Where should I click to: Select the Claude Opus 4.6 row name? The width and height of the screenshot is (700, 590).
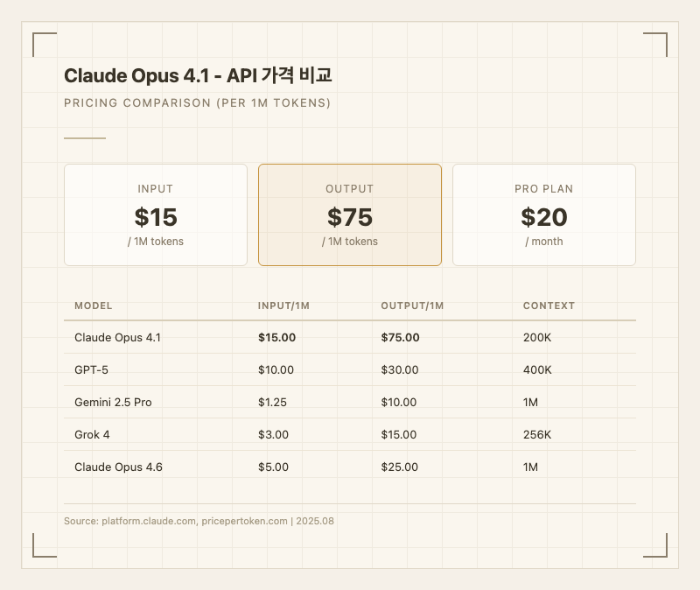tap(118, 467)
